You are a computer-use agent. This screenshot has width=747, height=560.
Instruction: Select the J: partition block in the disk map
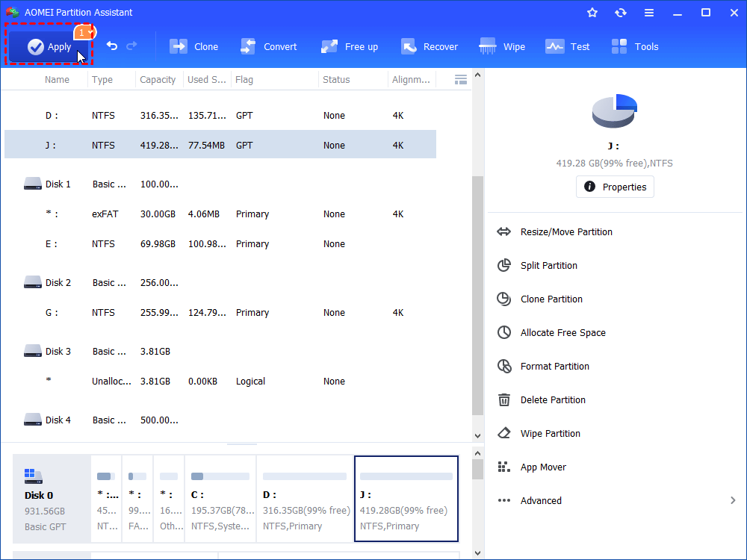tap(406, 498)
